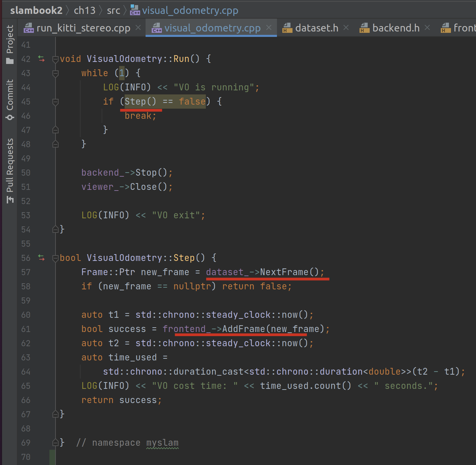Viewport: 476px width, 465px height.
Task: Click slambook2 in the breadcrumb path
Action: point(36,10)
